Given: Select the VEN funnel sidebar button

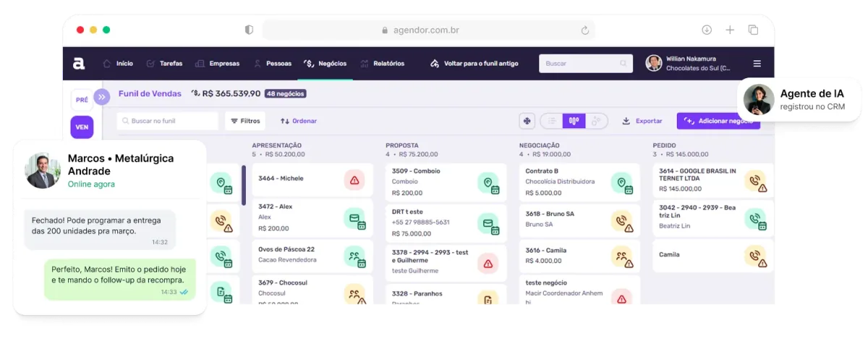Looking at the screenshot, I should pyautogui.click(x=82, y=127).
